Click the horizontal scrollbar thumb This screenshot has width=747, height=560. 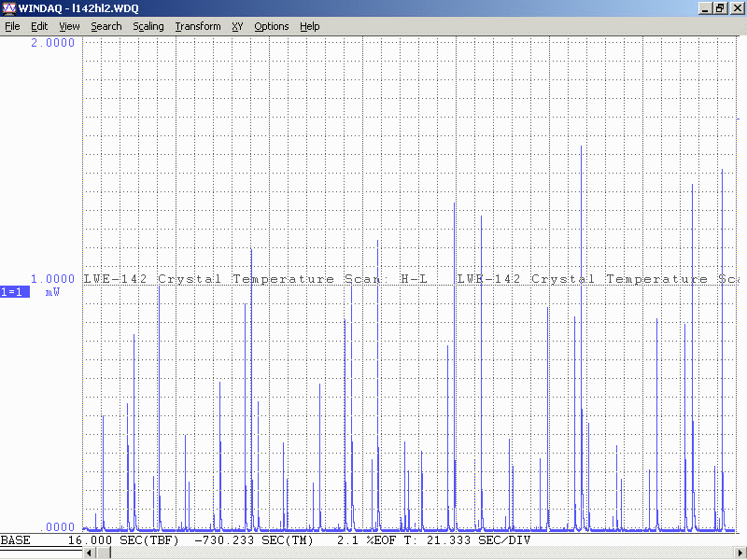pyautogui.click(x=102, y=553)
